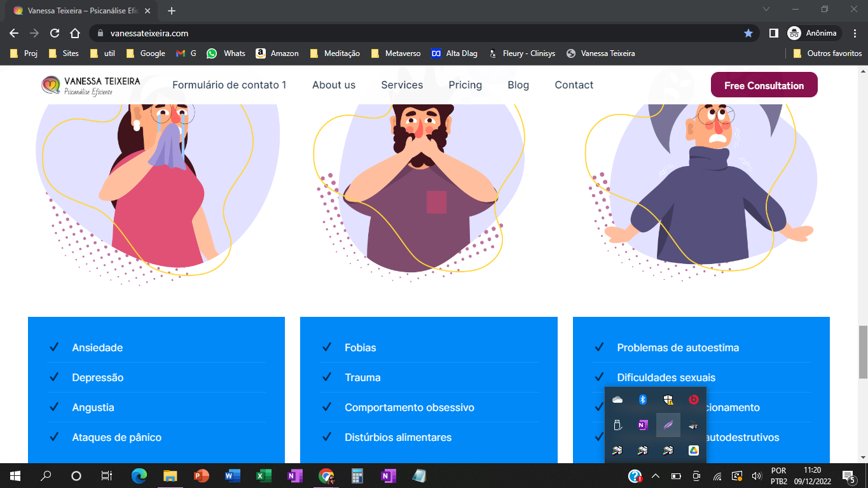Open the browser side panel icon

[x=774, y=33]
